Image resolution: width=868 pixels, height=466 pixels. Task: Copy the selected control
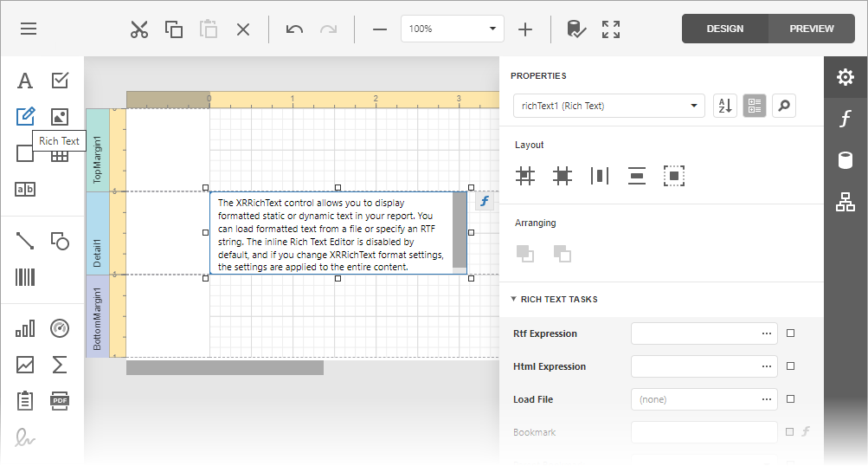[x=174, y=29]
